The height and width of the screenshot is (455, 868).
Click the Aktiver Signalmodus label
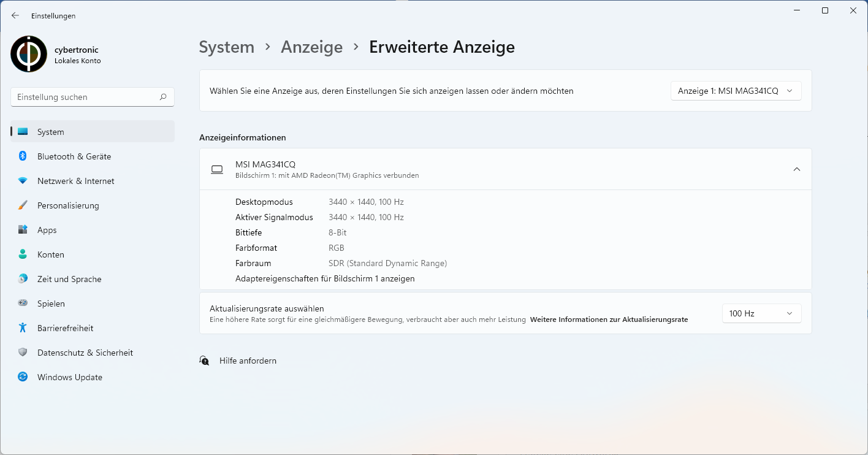click(x=274, y=217)
